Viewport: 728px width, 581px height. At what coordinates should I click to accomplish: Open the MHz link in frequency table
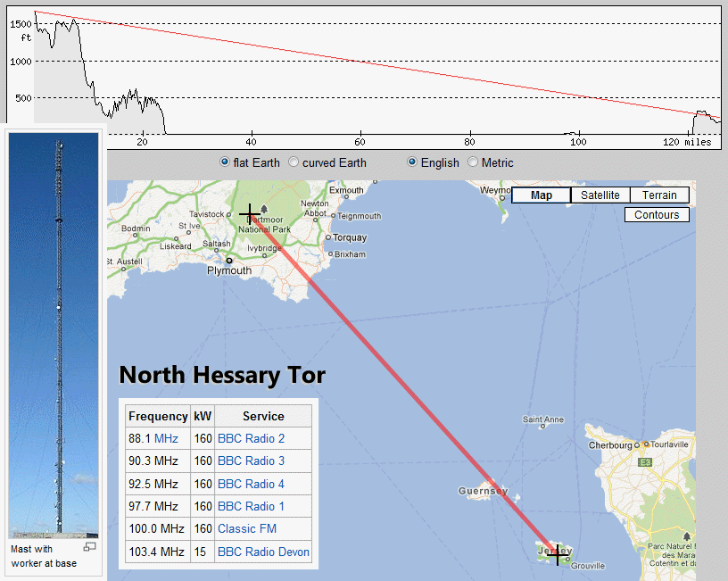coord(166,438)
